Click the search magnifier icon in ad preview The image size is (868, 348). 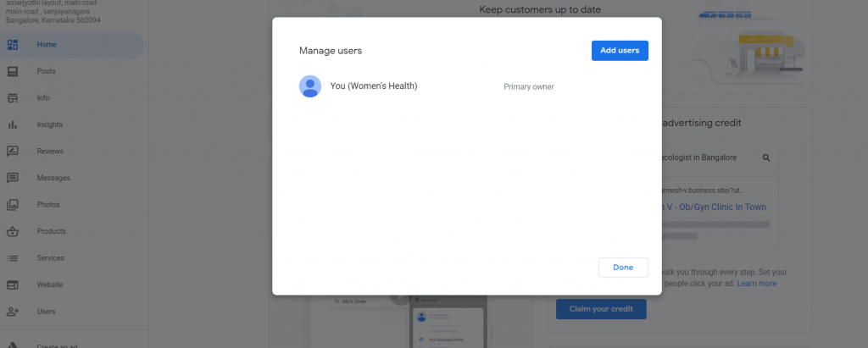tap(766, 157)
